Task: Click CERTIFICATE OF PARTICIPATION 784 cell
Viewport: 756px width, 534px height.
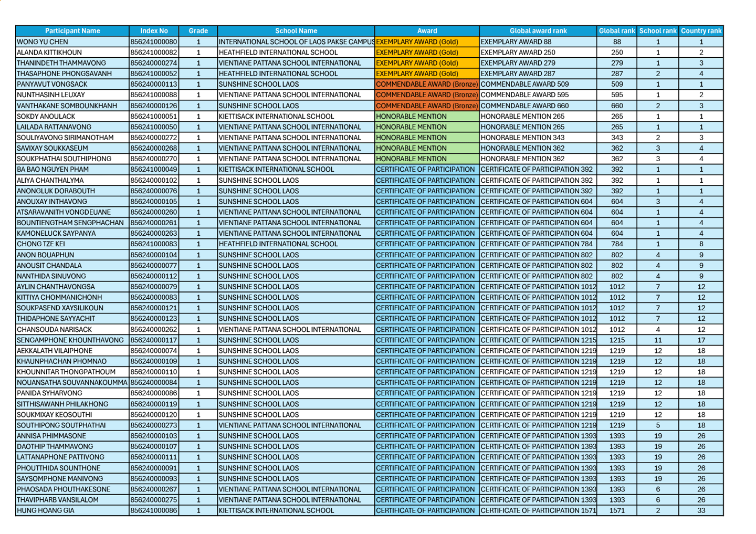Action: 538,244
